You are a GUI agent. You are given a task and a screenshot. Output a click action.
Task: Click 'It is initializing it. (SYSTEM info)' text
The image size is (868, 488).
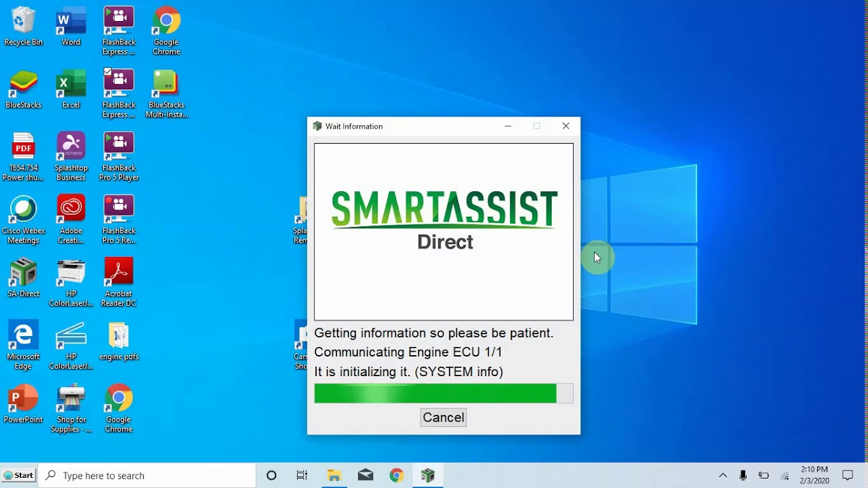pos(408,372)
